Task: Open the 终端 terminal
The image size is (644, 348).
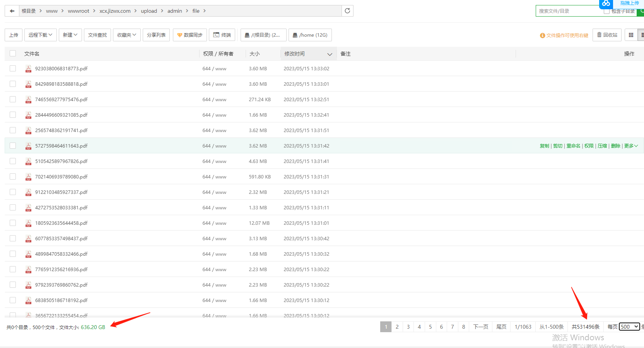Action: (x=222, y=35)
